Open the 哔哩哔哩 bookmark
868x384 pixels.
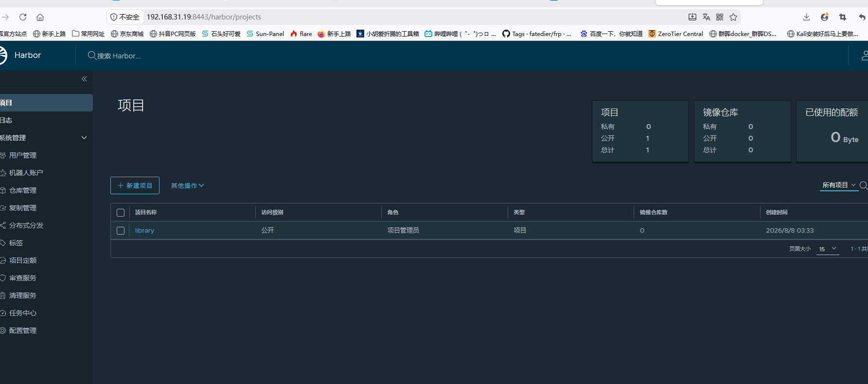coord(460,34)
